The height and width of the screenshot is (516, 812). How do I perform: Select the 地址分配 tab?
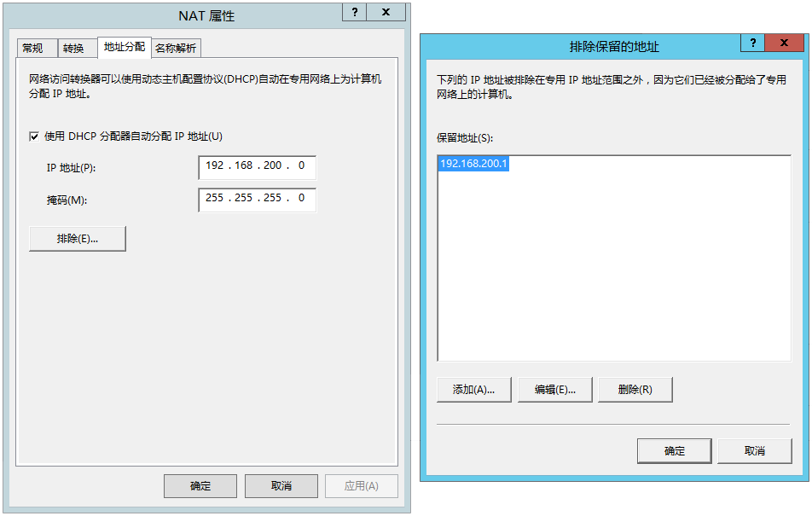tap(125, 48)
